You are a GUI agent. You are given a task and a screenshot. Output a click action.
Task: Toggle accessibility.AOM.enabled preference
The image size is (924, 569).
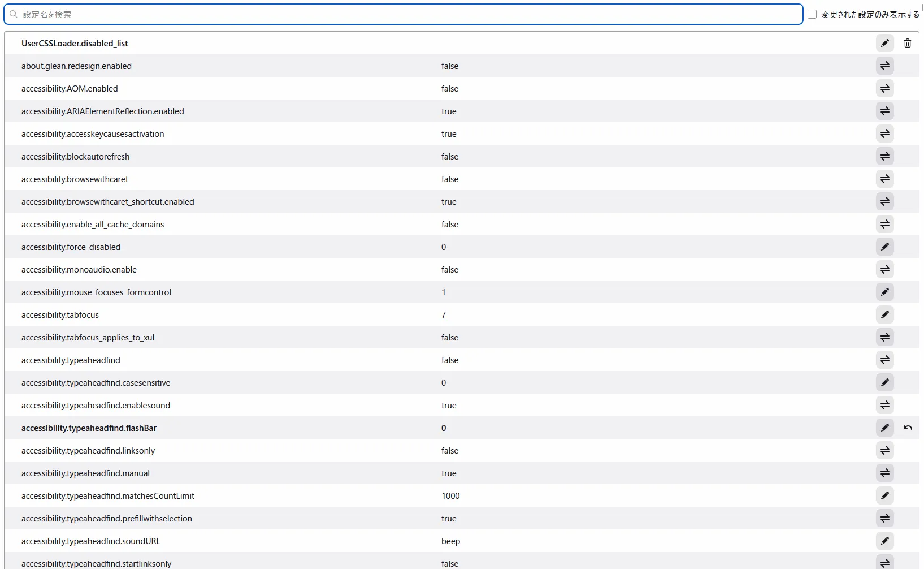pos(884,88)
